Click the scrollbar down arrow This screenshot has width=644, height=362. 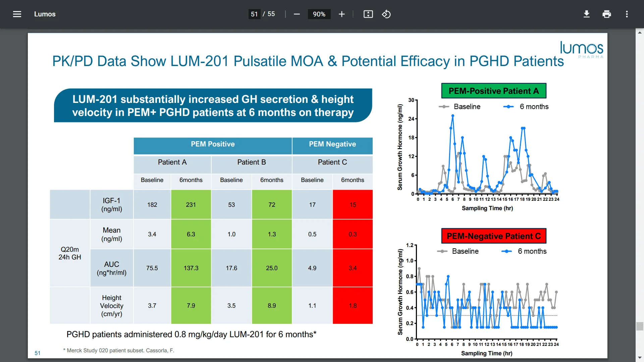pos(640,358)
